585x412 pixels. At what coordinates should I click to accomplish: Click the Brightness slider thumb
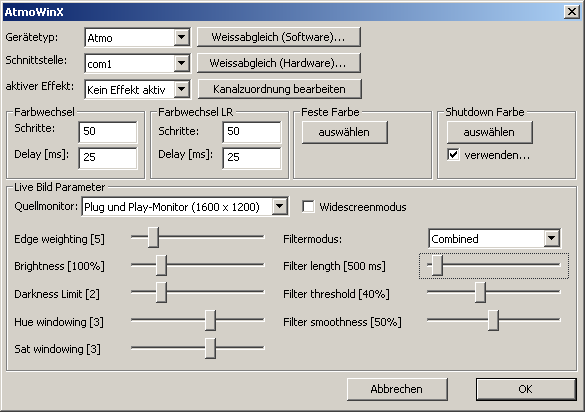161,265
